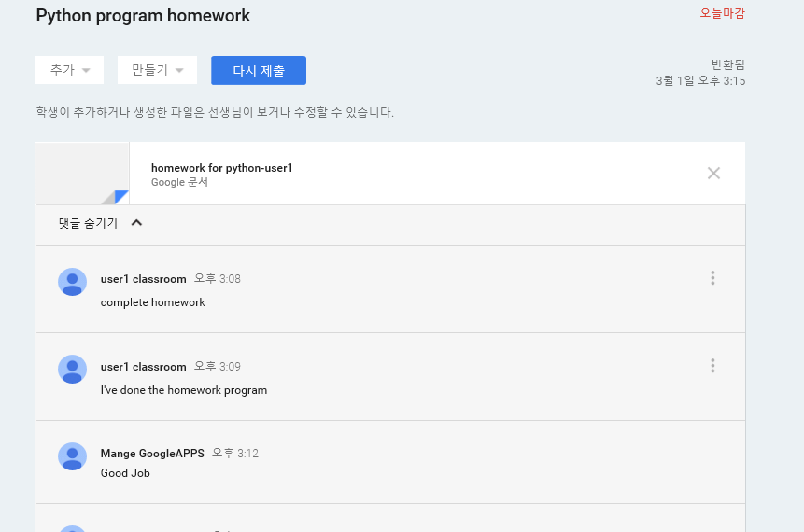Click the Python program homework title
This screenshot has width=804, height=532.
click(x=143, y=15)
